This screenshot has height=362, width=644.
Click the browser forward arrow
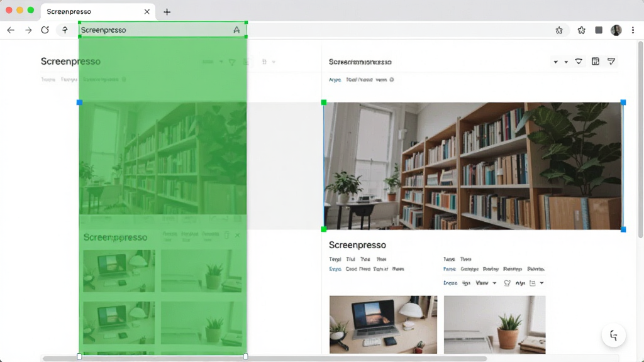(28, 30)
